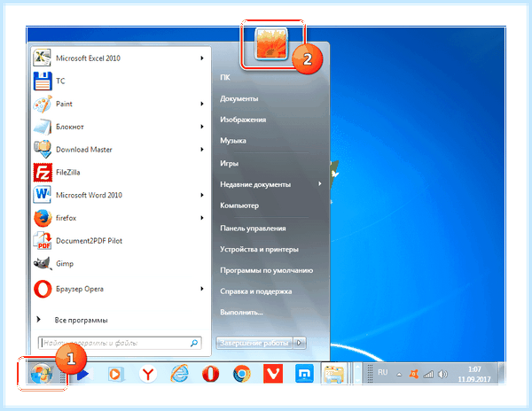Open Выполнить... dialog

pos(241,313)
